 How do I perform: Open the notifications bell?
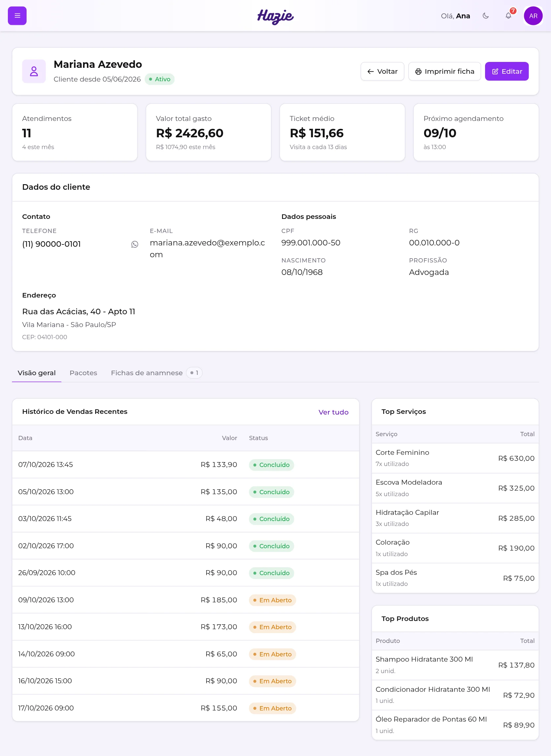(x=508, y=16)
